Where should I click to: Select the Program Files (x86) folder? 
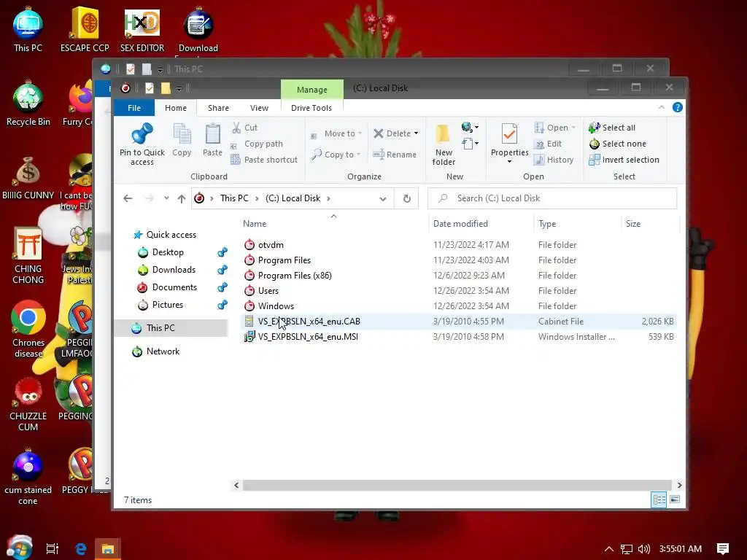point(460,275)
